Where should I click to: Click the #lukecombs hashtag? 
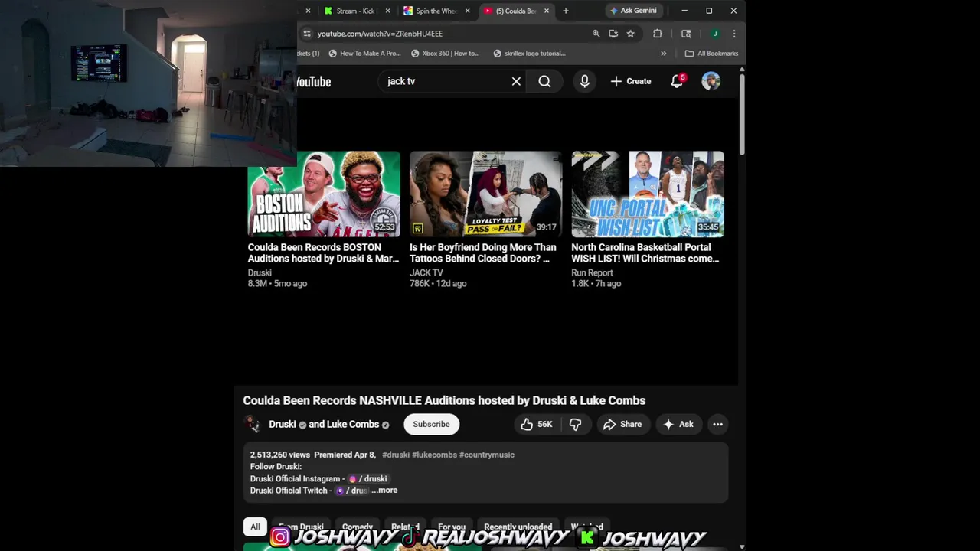pos(434,455)
